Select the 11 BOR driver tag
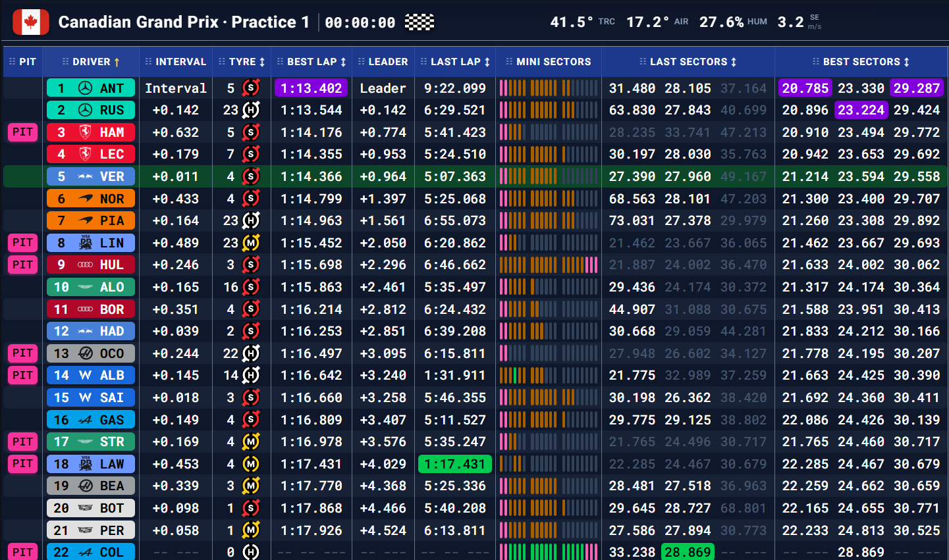Viewport: 949px width, 560px height. [91, 309]
